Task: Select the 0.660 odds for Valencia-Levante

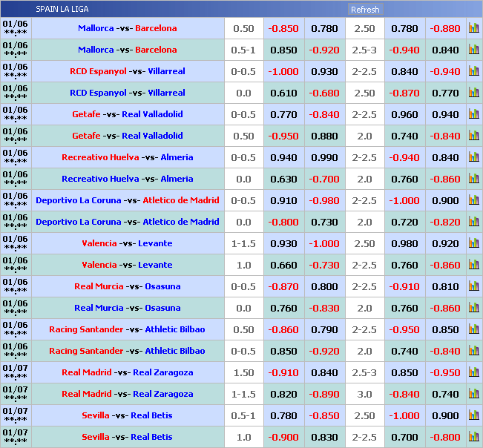Action: [x=283, y=265]
